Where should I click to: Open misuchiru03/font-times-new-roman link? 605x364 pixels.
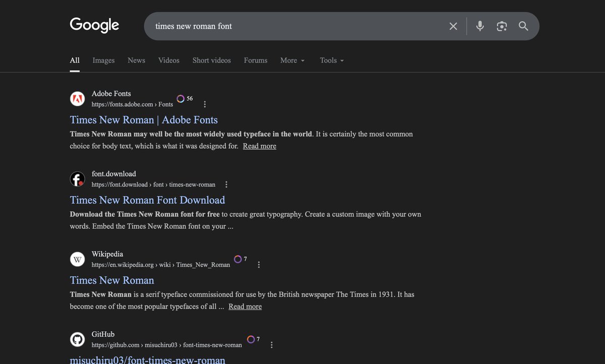(x=147, y=359)
